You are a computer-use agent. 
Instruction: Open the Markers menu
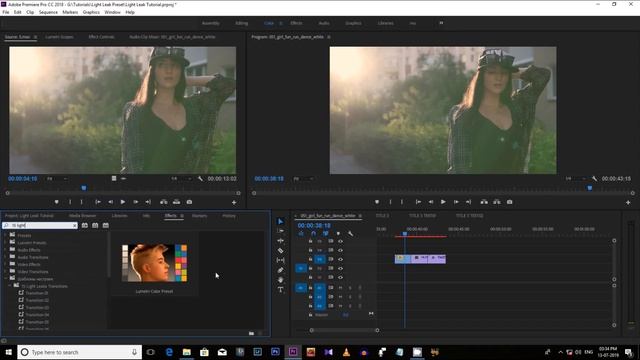point(70,12)
